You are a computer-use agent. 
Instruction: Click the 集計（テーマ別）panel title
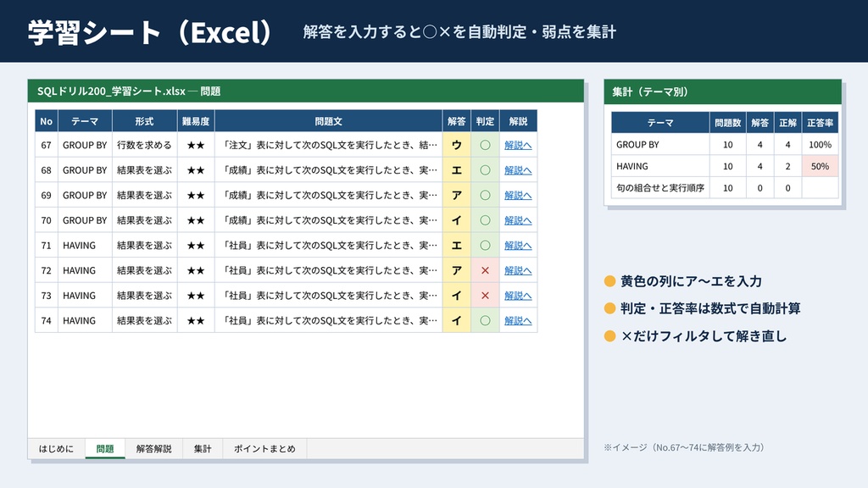coord(650,91)
